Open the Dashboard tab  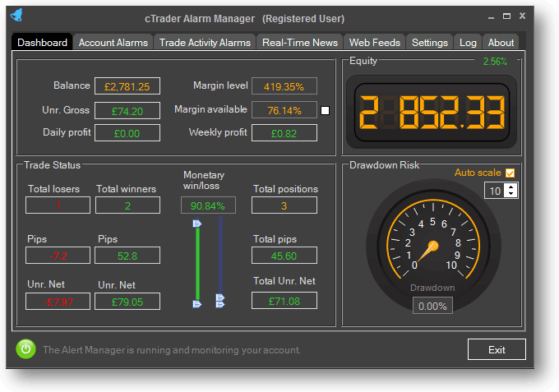point(42,43)
